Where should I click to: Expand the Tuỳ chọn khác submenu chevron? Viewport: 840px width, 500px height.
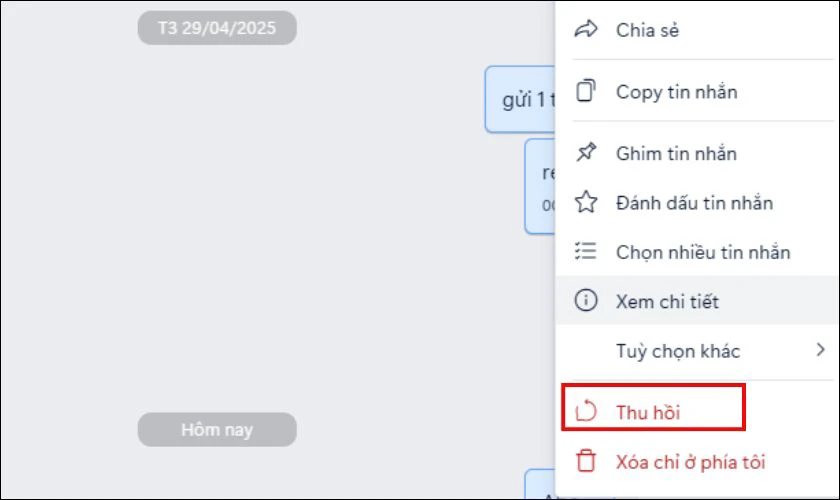[x=820, y=350]
